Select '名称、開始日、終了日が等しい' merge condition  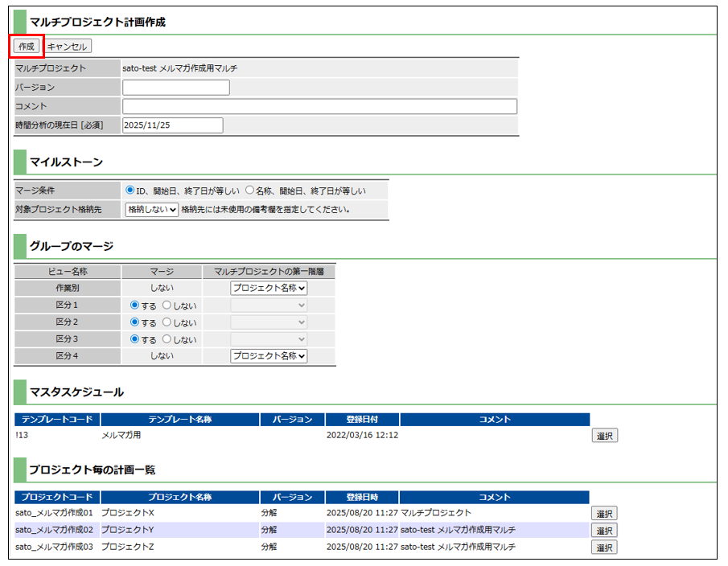(249, 191)
